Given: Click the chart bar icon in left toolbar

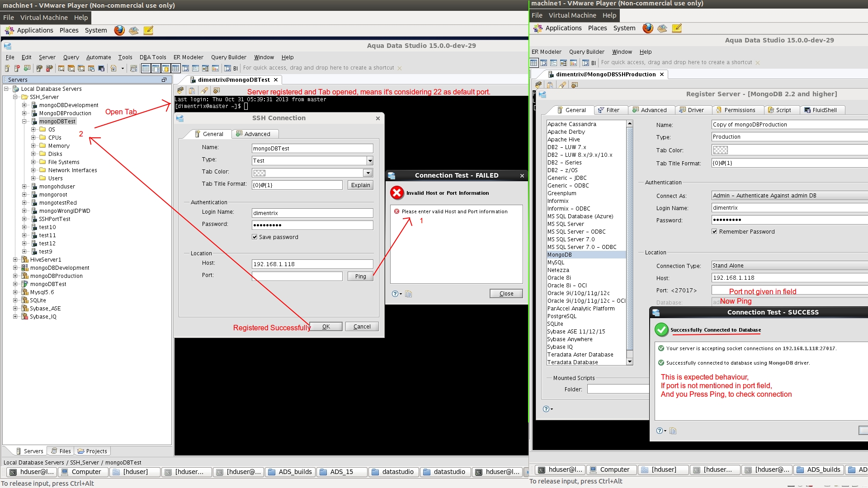Looking at the screenshot, I should coord(215,68).
